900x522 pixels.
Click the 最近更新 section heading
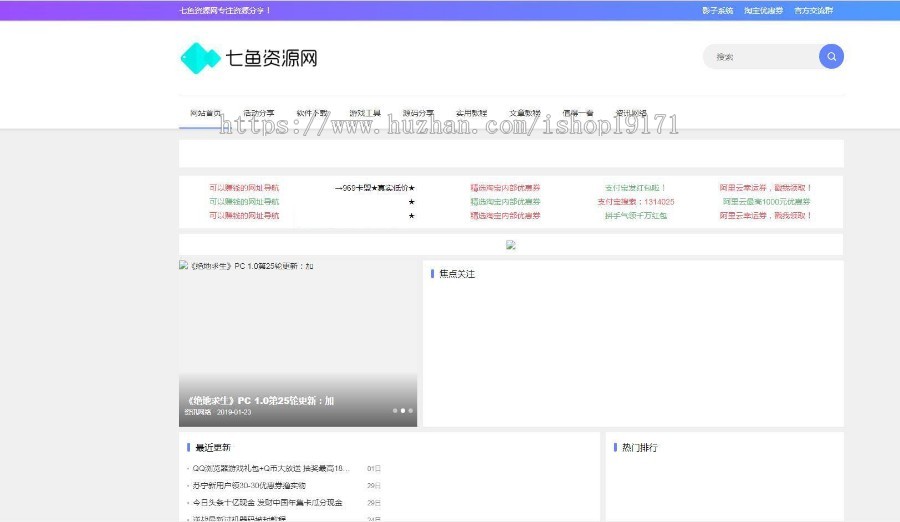point(212,447)
